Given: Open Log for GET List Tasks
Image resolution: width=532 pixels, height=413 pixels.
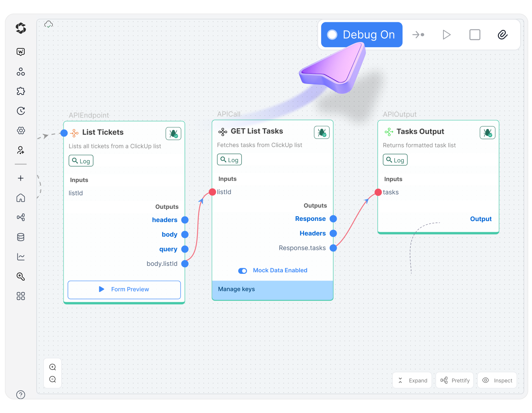Looking at the screenshot, I should (229, 160).
